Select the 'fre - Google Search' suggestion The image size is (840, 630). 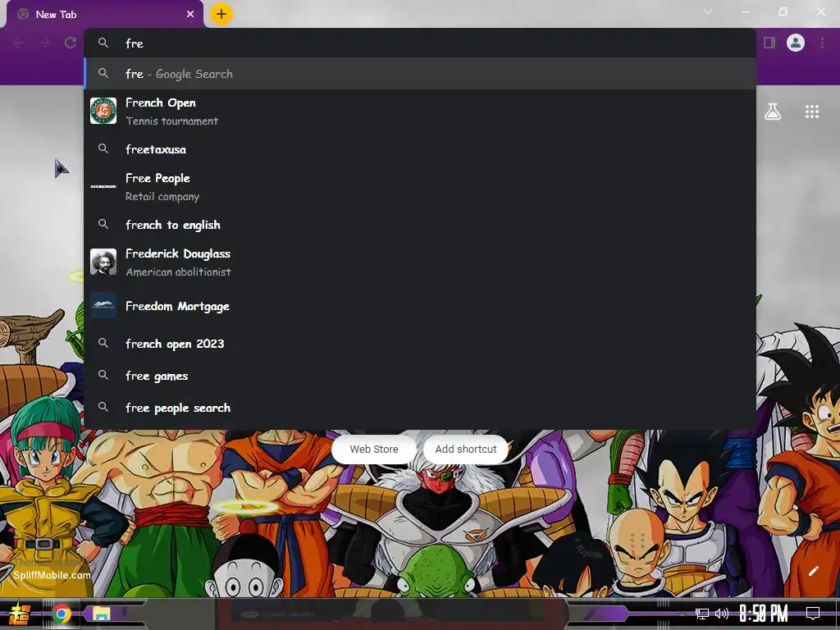pos(420,74)
